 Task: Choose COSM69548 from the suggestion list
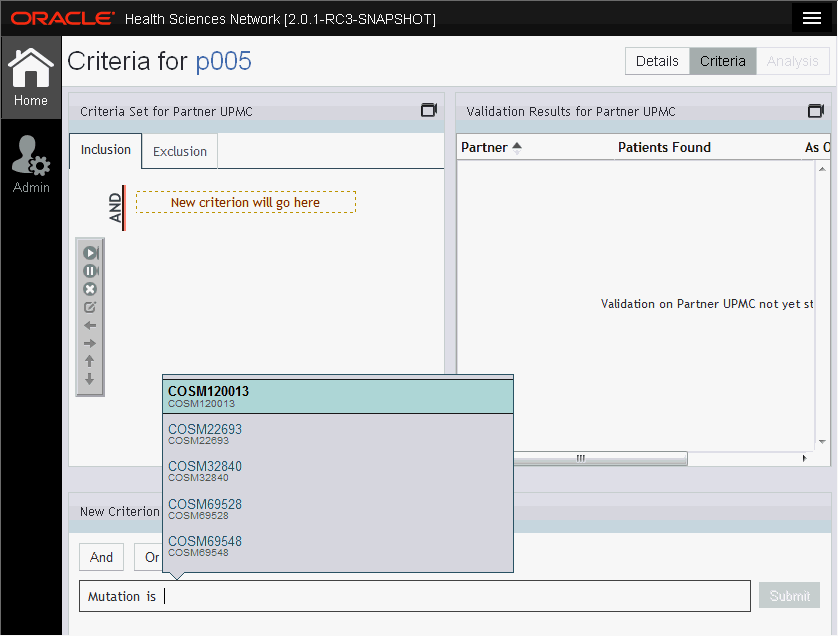[338, 546]
